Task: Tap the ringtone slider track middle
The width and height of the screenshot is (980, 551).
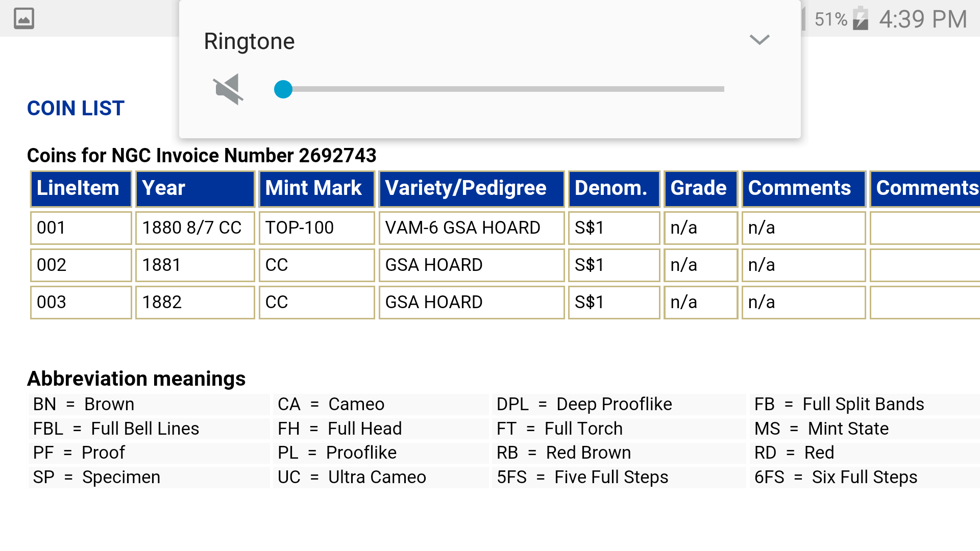Action: [503, 89]
